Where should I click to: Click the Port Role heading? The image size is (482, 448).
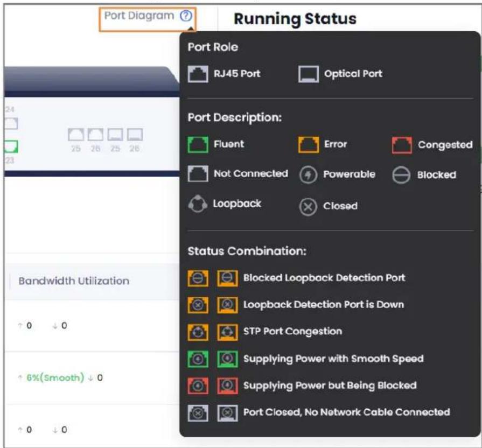point(213,47)
